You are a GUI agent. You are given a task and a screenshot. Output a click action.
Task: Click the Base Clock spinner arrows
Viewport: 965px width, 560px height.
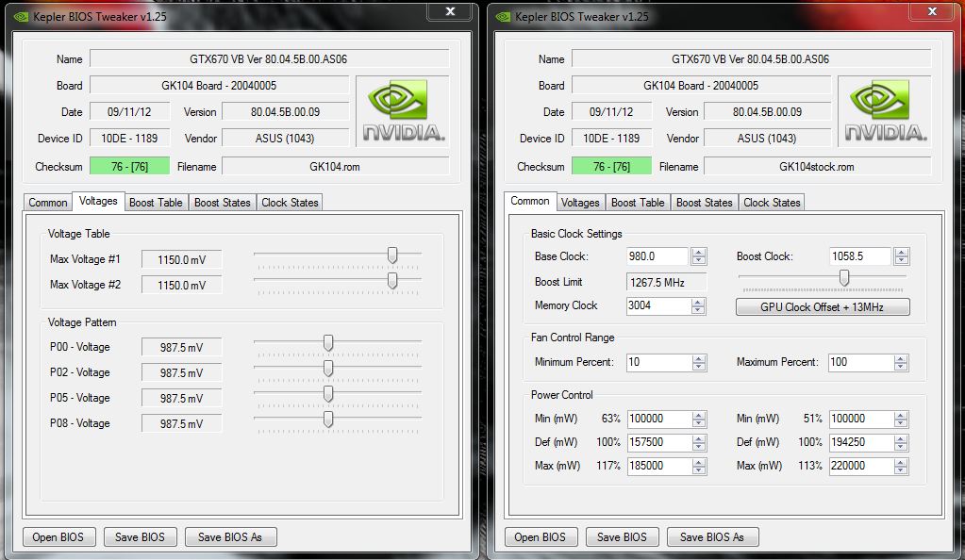pyautogui.click(x=699, y=256)
